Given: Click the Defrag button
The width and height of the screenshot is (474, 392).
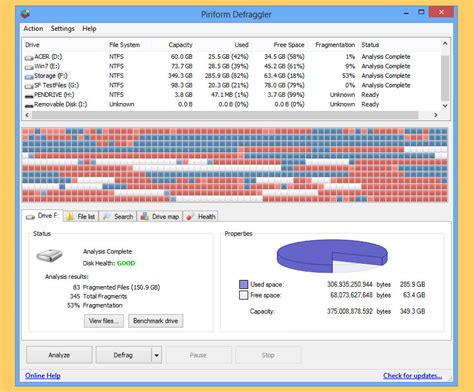Looking at the screenshot, I should (123, 355).
